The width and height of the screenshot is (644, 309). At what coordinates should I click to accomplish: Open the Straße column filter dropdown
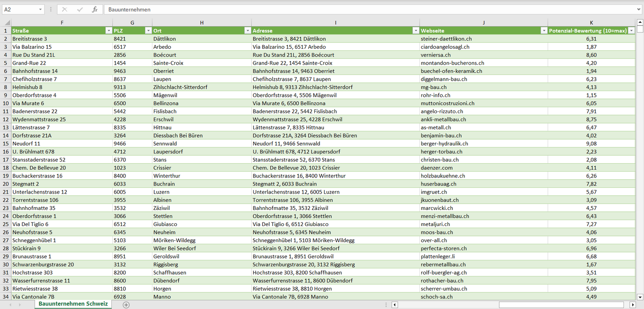(108, 31)
